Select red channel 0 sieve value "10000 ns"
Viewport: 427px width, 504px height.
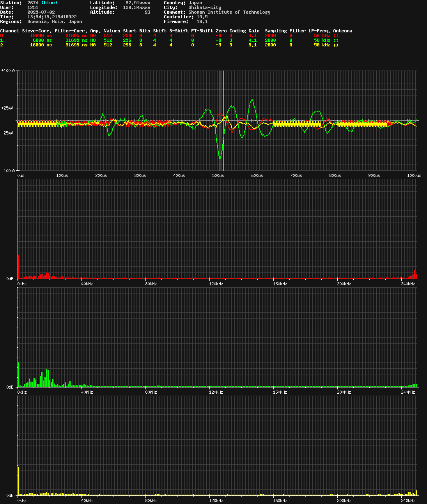click(41, 35)
